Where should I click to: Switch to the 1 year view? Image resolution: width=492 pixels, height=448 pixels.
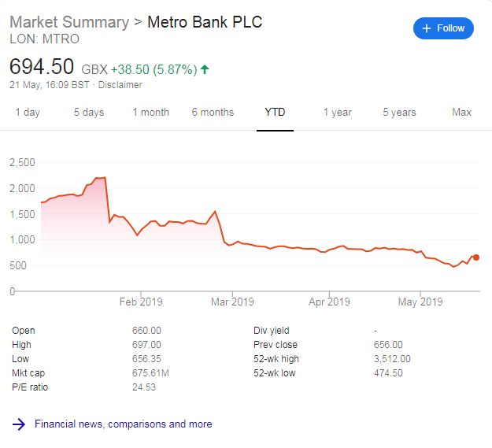tap(337, 113)
